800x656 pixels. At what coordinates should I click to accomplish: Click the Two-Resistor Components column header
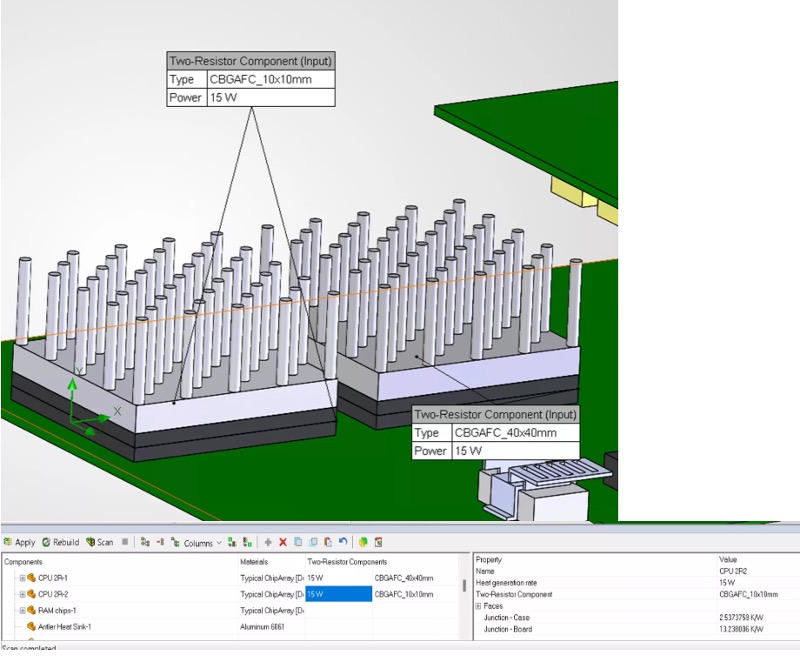click(x=347, y=562)
